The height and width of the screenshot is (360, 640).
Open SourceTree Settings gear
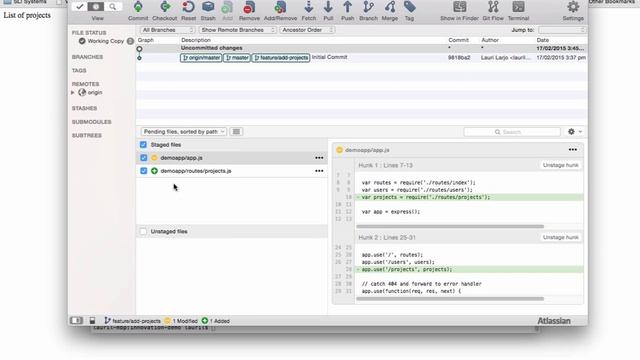[573, 7]
